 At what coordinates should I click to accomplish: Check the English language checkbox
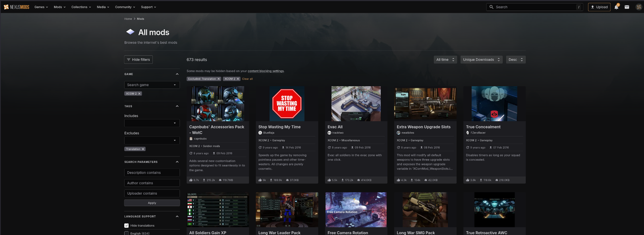[x=127, y=233]
